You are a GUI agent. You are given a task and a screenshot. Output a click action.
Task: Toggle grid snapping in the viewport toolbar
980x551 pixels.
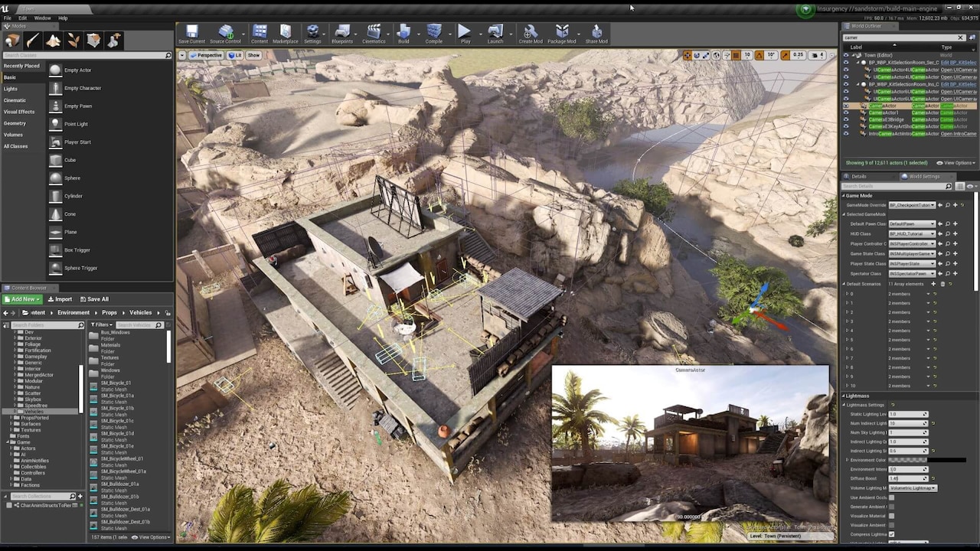[735, 55]
